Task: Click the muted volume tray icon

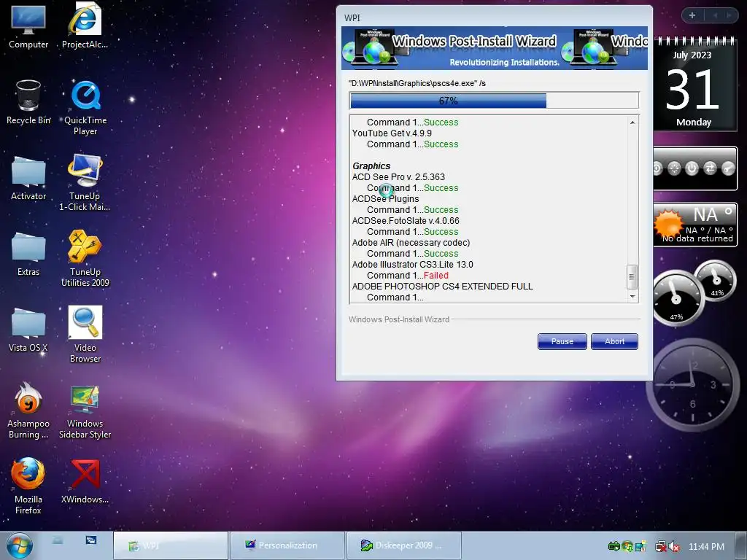Action: (674, 547)
